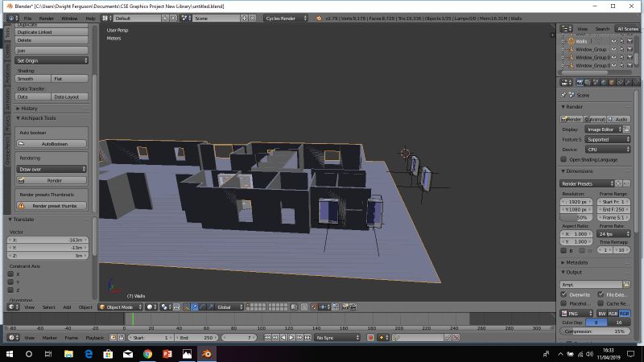
Task: Click the play reverse button
Action: tap(283, 337)
